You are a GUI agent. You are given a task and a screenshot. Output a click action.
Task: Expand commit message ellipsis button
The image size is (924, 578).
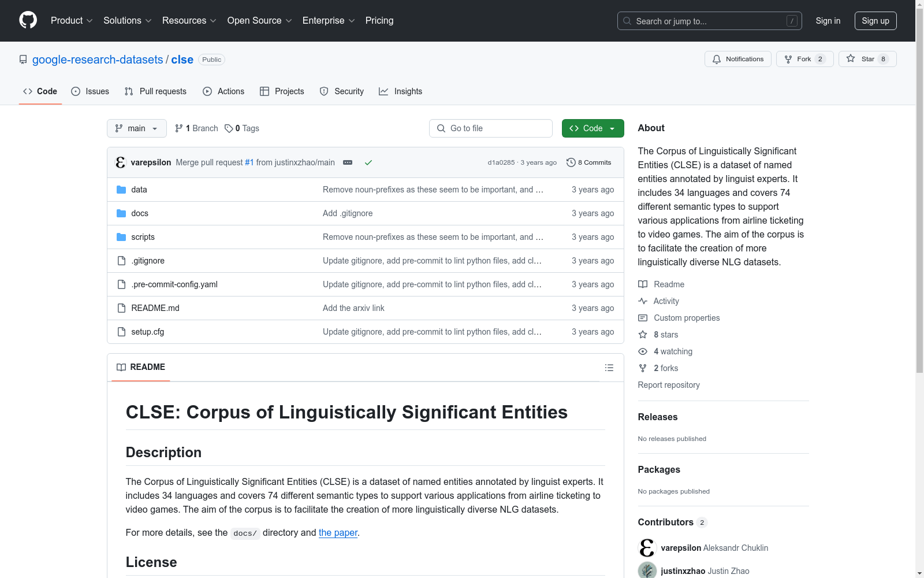click(348, 162)
